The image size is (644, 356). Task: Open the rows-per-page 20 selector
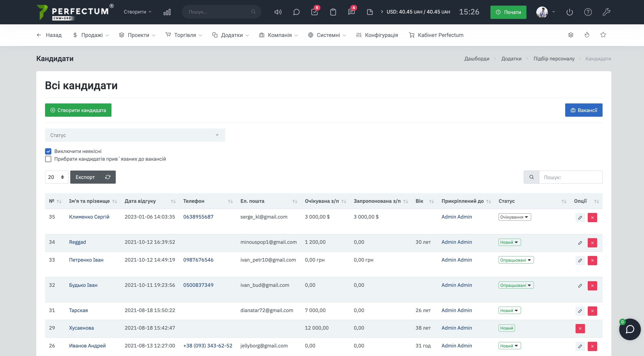[57, 177]
